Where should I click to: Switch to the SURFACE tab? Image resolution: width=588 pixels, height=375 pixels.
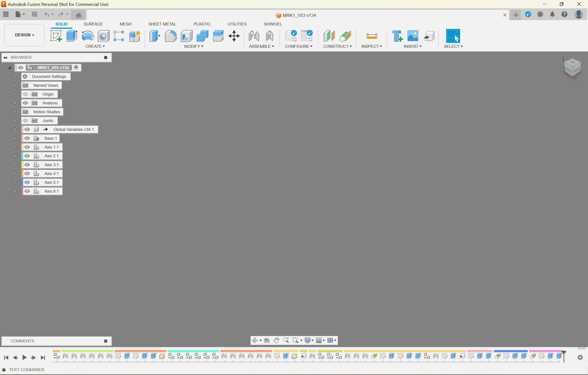tap(93, 24)
